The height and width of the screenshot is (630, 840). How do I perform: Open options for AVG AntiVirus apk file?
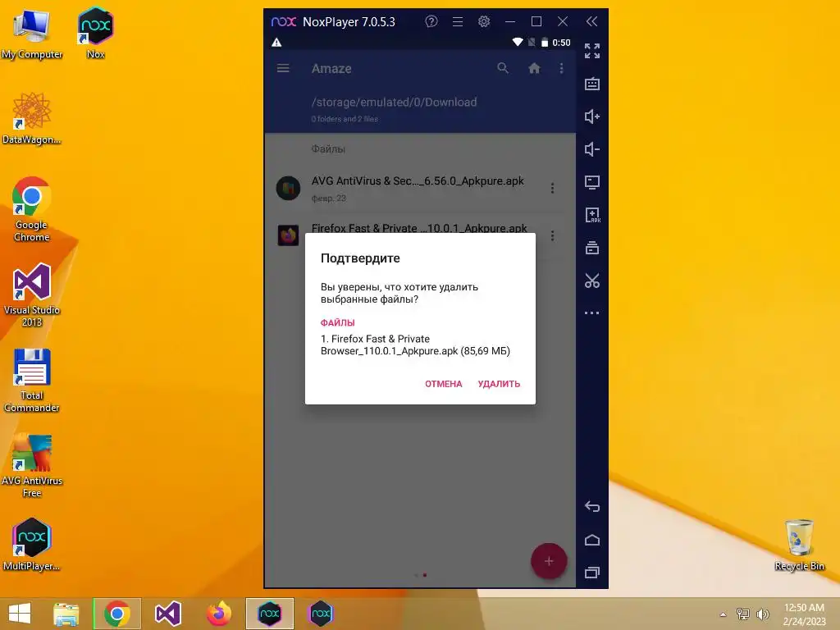pos(552,188)
